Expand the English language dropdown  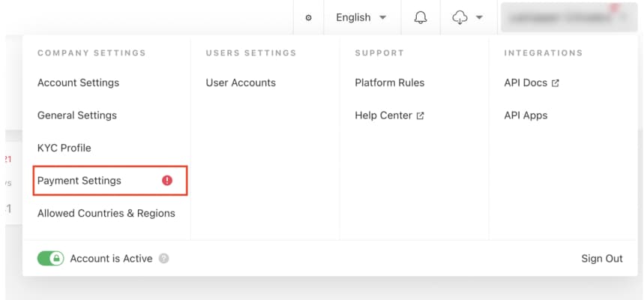tap(361, 17)
